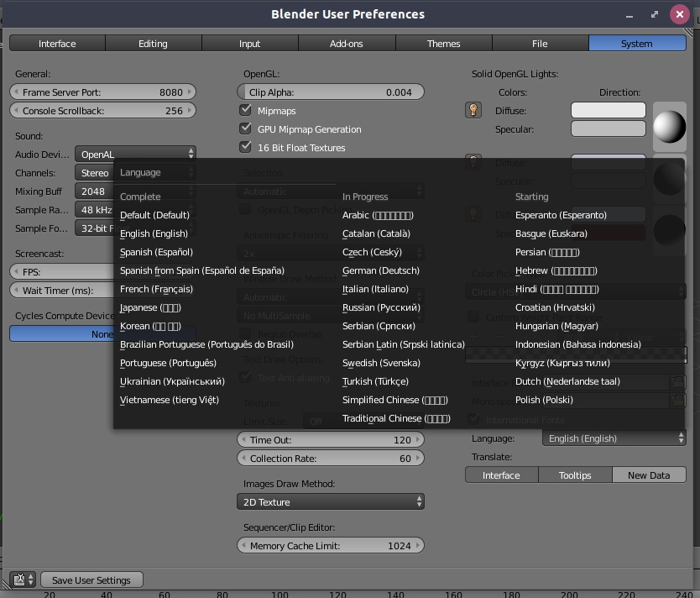Select Spanish (Español) language
The image size is (700, 598).
coord(156,252)
